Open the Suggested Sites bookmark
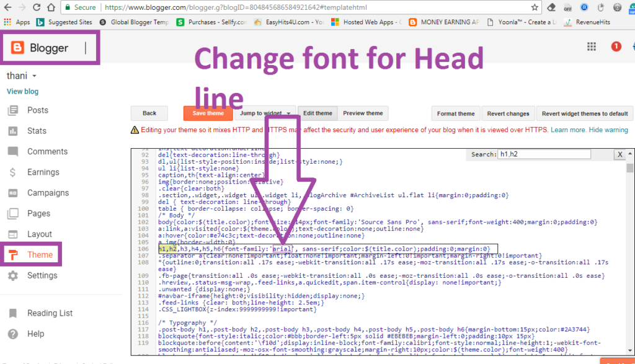Image resolution: width=635 pixels, height=364 pixels. click(64, 22)
